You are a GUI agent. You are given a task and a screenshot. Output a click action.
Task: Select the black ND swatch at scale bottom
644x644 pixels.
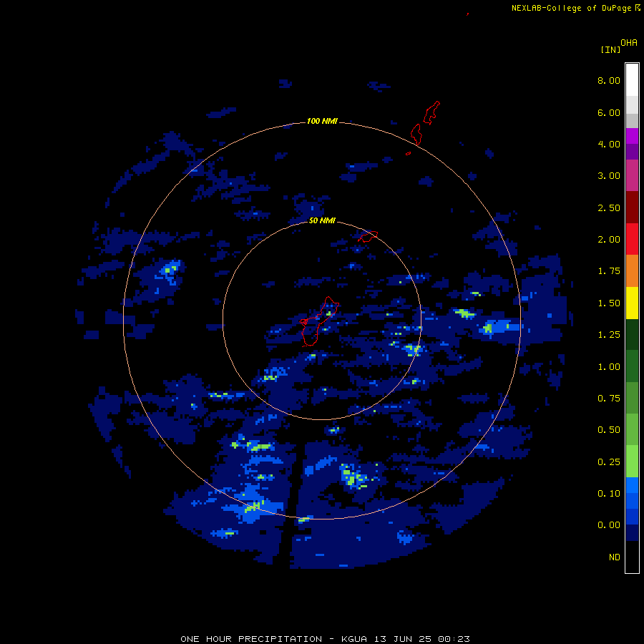pos(632,557)
